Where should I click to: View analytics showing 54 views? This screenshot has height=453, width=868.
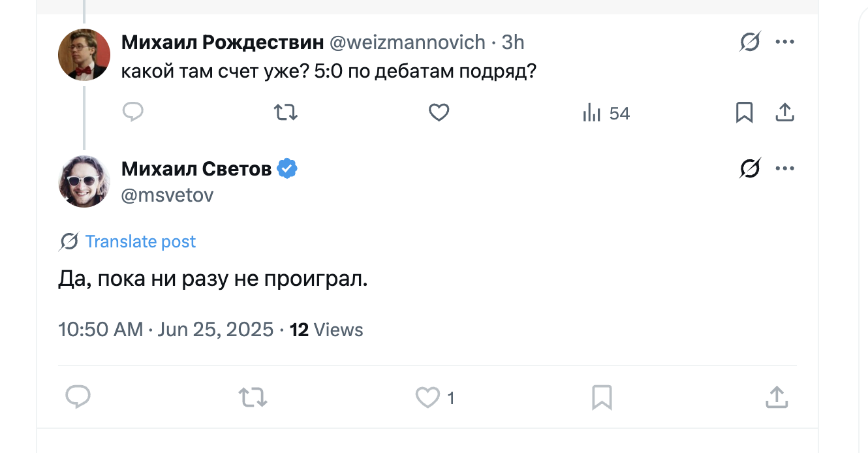pos(606,114)
